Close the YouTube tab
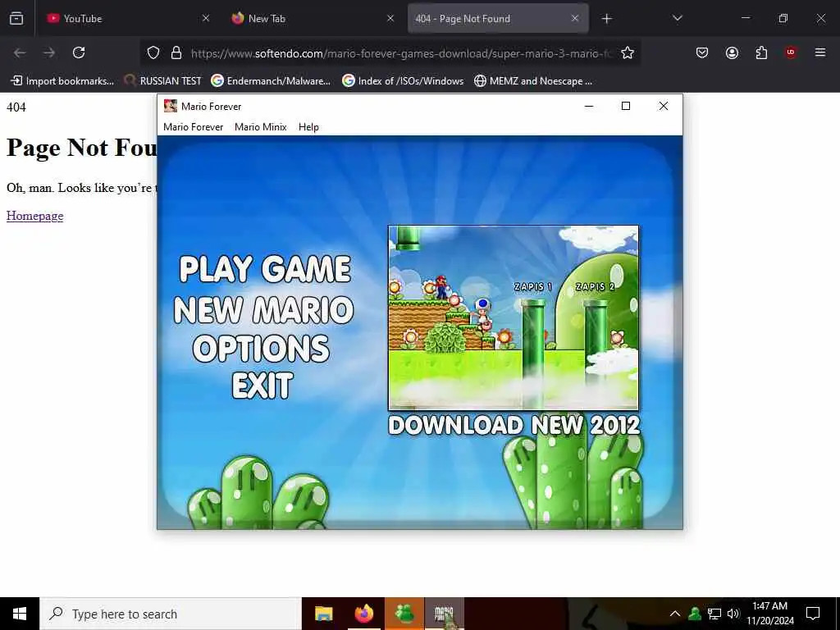This screenshot has width=840, height=630. pyautogui.click(x=206, y=18)
